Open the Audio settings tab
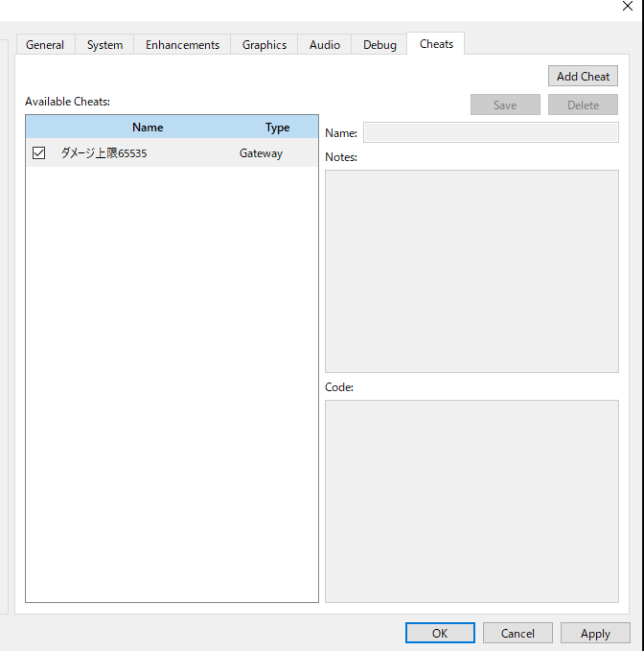Viewport: 644px width, 651px height. click(x=325, y=45)
